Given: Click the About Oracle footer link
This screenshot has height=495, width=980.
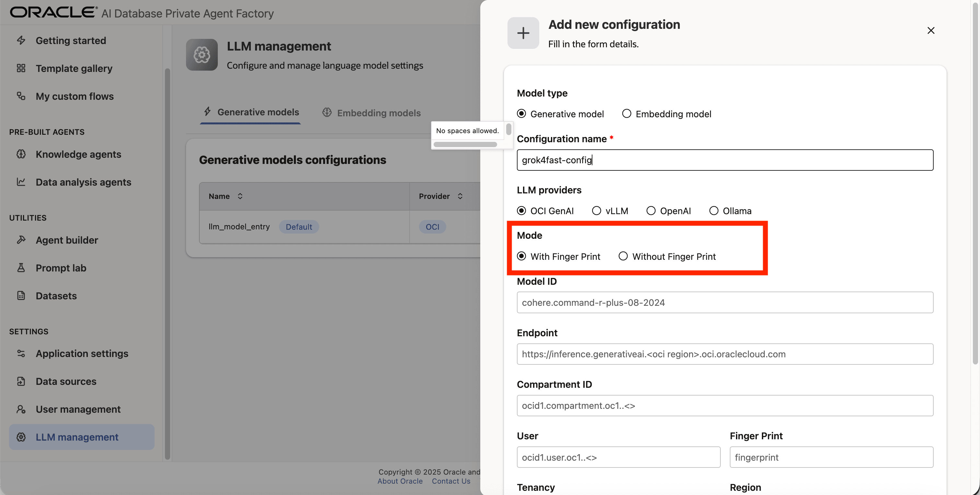Looking at the screenshot, I should pos(400,481).
